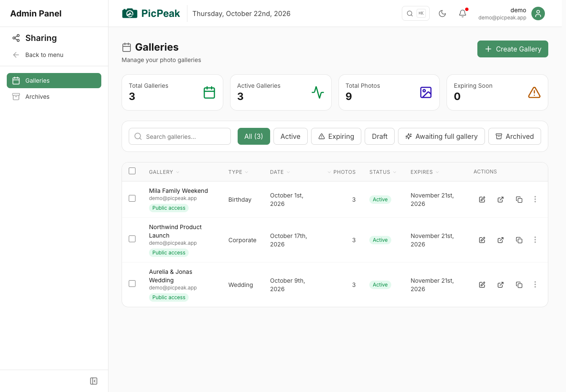Open more actions for Northwind Product Launch
566x392 pixels.
pyautogui.click(x=535, y=240)
